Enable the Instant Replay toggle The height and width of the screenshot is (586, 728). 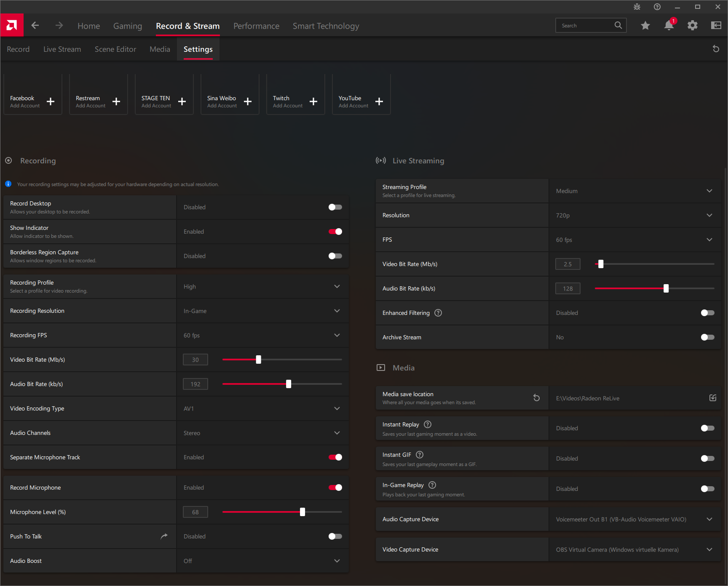pos(708,428)
